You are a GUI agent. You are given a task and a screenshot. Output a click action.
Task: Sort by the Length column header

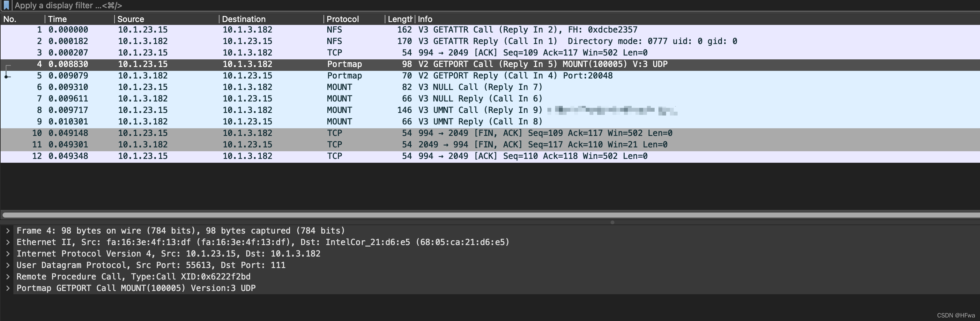[400, 19]
